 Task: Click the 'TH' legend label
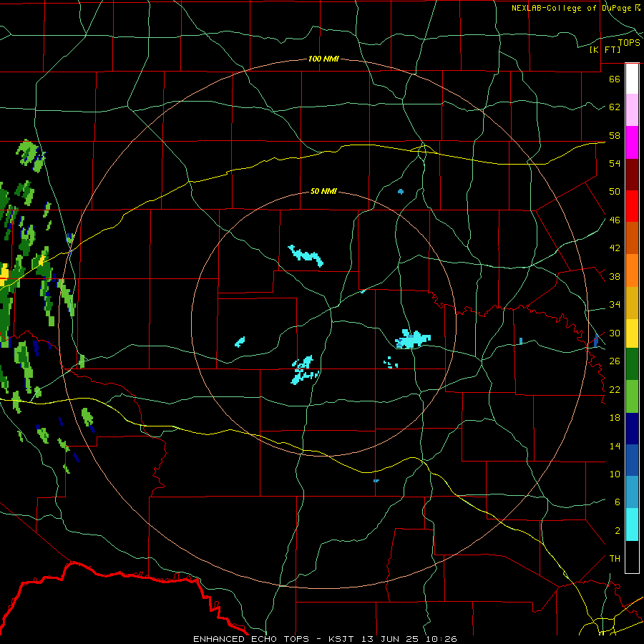[615, 559]
